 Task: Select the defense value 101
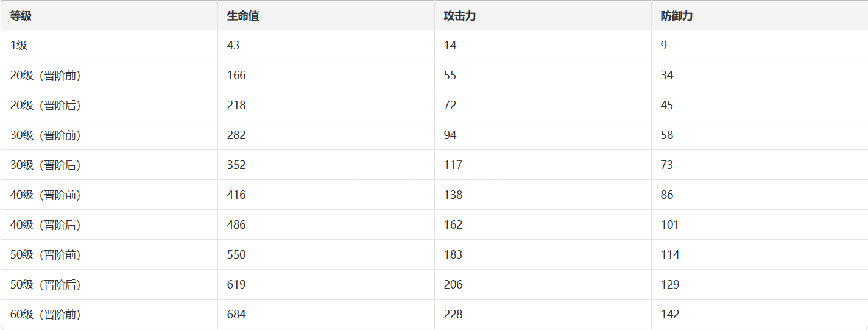670,225
